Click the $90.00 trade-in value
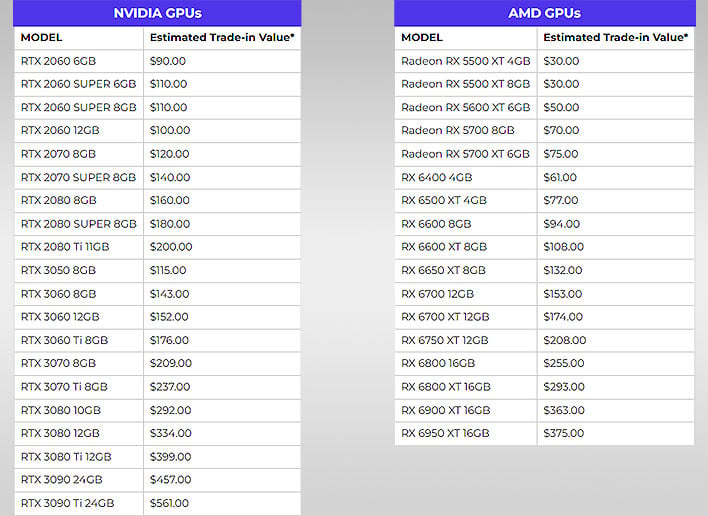 pyautogui.click(x=168, y=61)
